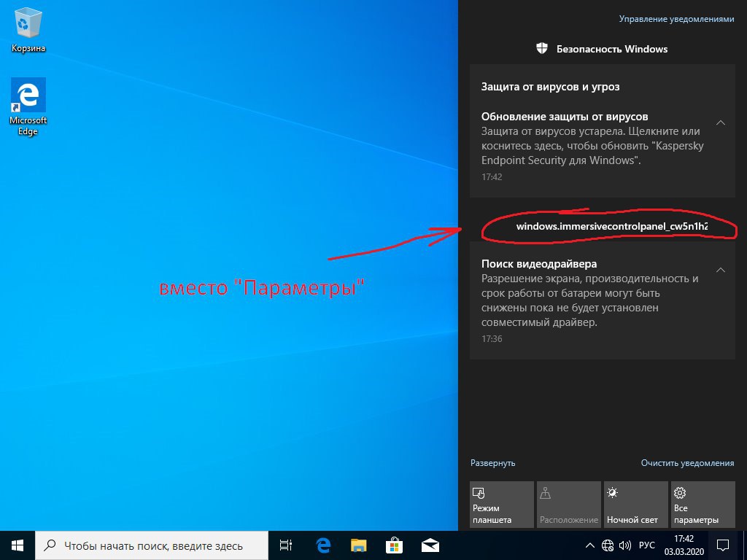
Task: Click the Развернуть quick actions link
Action: [492, 463]
